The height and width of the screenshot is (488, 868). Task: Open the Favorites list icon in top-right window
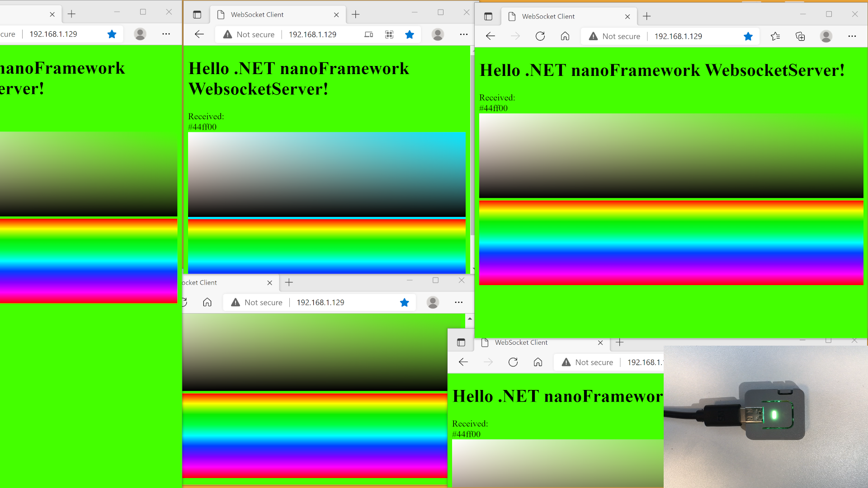coord(775,36)
